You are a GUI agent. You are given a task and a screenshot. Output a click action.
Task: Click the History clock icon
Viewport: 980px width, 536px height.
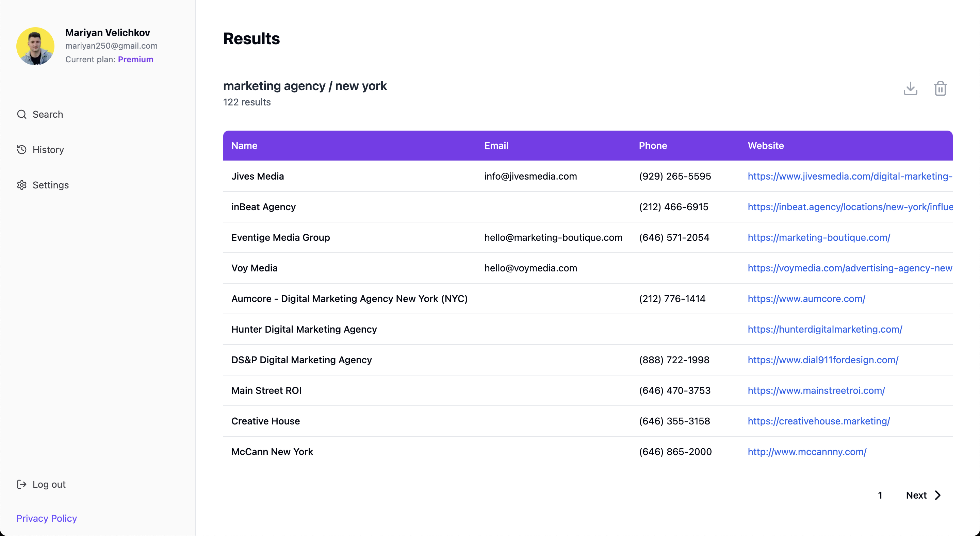(22, 150)
